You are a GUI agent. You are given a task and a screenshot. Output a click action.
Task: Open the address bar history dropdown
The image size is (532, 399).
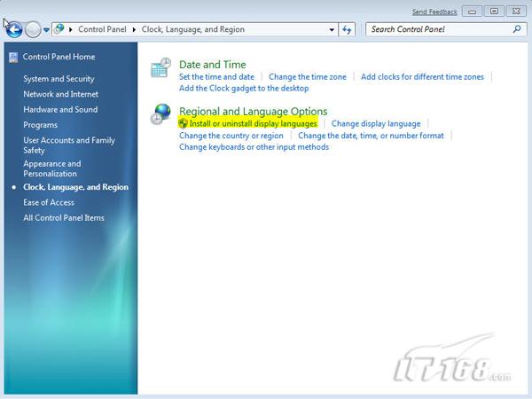[x=332, y=30]
